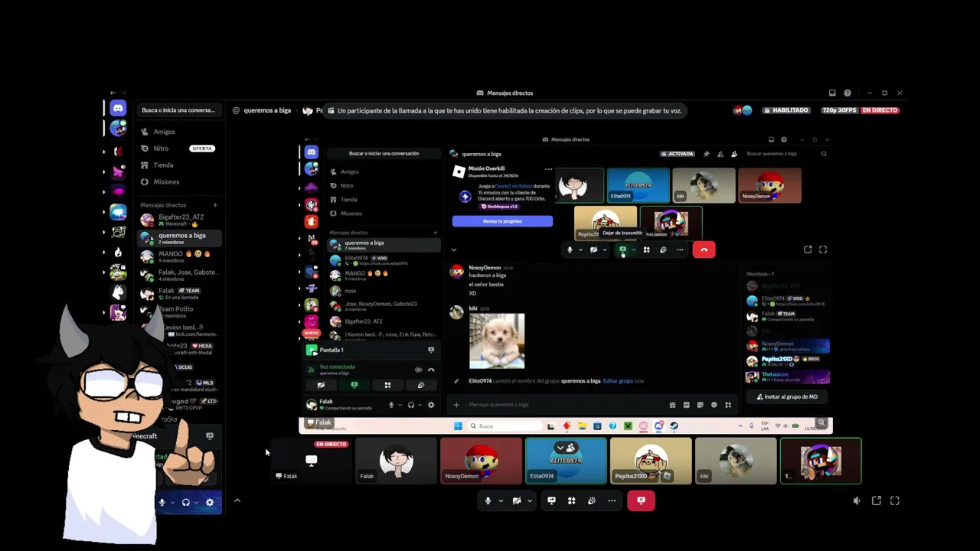Select the NosoyDemon participant tile in the bottom row
Image resolution: width=980 pixels, height=551 pixels.
click(x=481, y=461)
